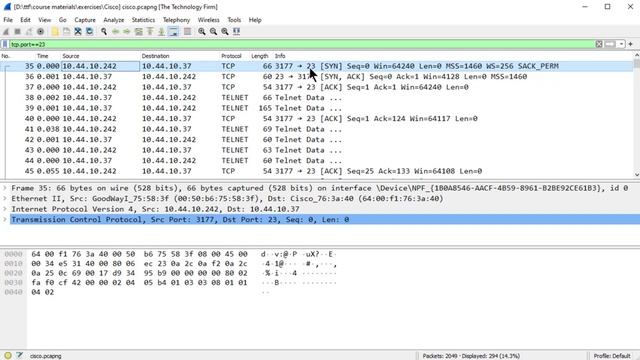Open the Capture menu
This screenshot has height=360, width=640.
(x=85, y=20)
